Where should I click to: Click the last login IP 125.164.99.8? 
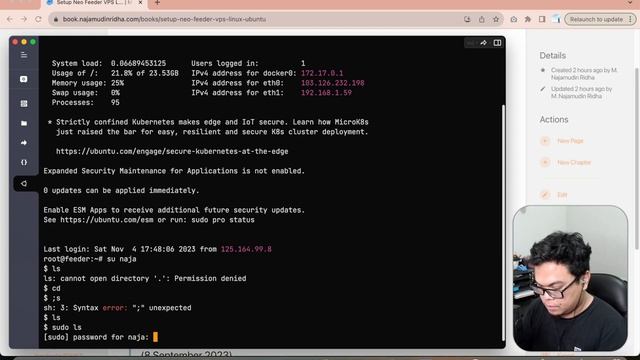(246, 249)
